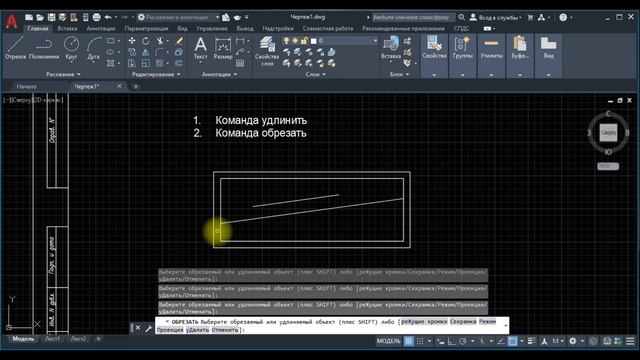Toggle grid display in status bar
Viewport: 640px width, 360px height.
tap(409, 341)
